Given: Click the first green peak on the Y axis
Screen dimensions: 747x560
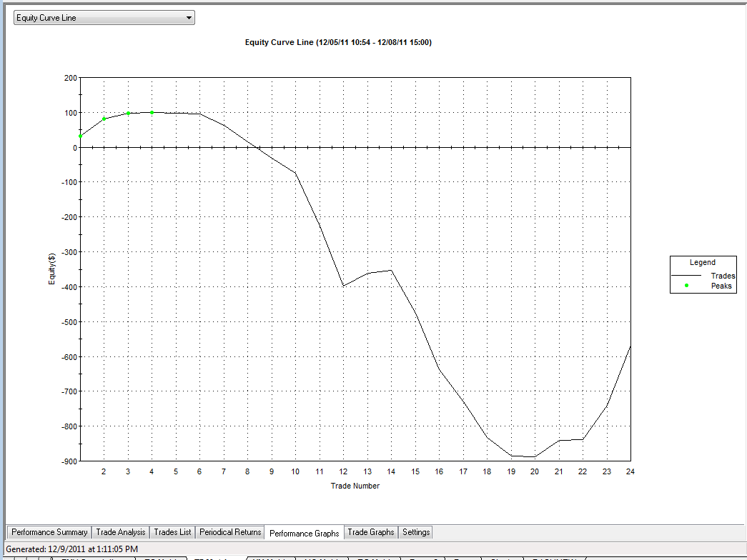Looking at the screenshot, I should pyautogui.click(x=81, y=136).
